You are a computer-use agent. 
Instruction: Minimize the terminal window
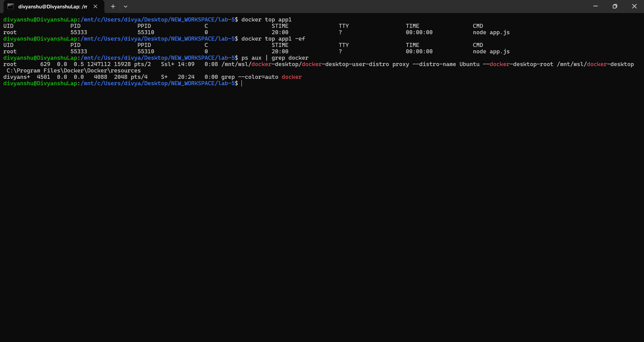[x=595, y=6]
